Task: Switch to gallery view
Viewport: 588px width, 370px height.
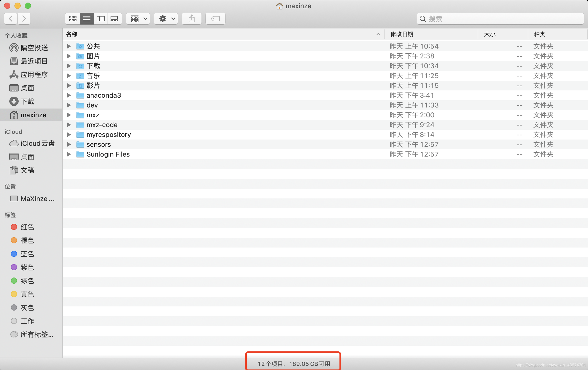Action: (x=114, y=19)
